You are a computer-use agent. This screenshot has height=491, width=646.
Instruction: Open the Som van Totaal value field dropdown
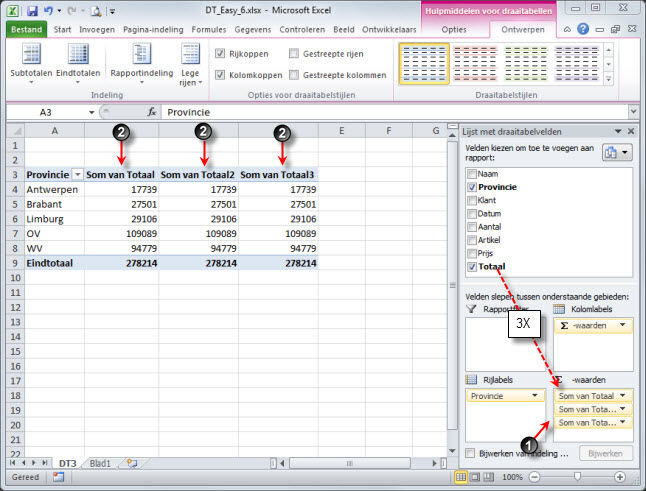coord(623,395)
